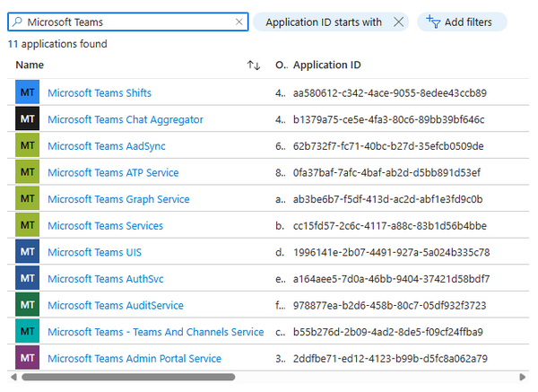Open Microsoft Teams Shifts link
538x392 pixels.
tap(100, 93)
